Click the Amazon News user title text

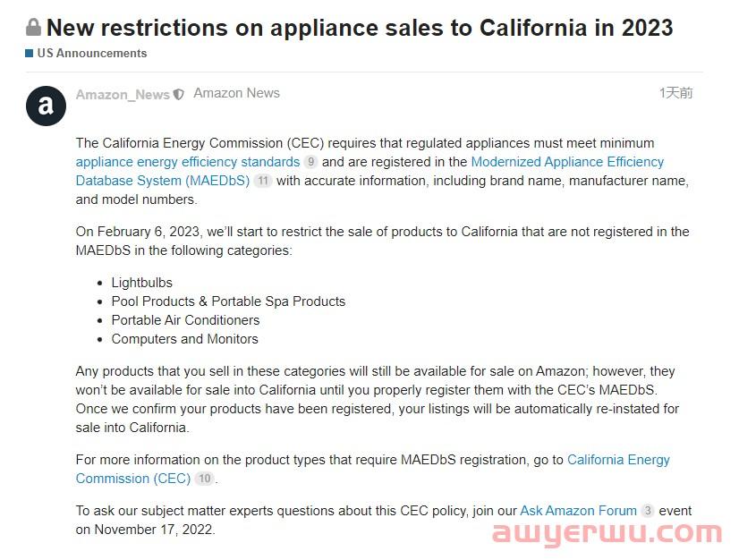tap(236, 93)
